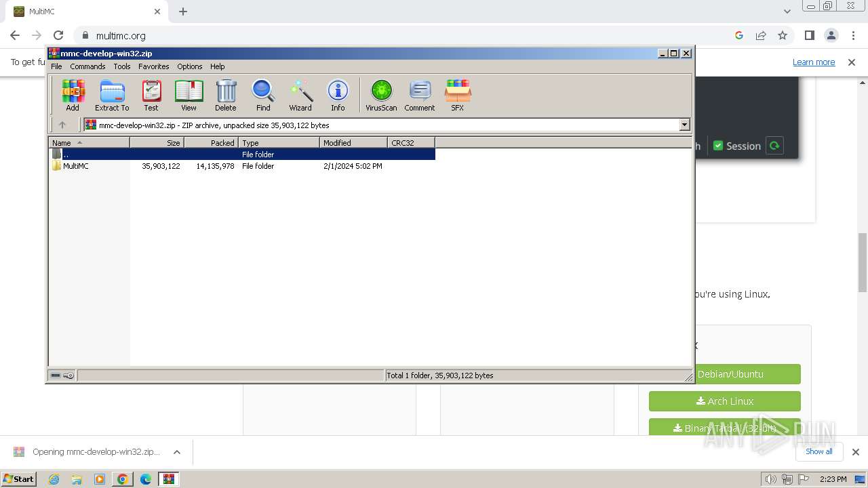Screen dimensions: 868x488
Task: Go up one folder level arrow
Action: click(x=62, y=125)
